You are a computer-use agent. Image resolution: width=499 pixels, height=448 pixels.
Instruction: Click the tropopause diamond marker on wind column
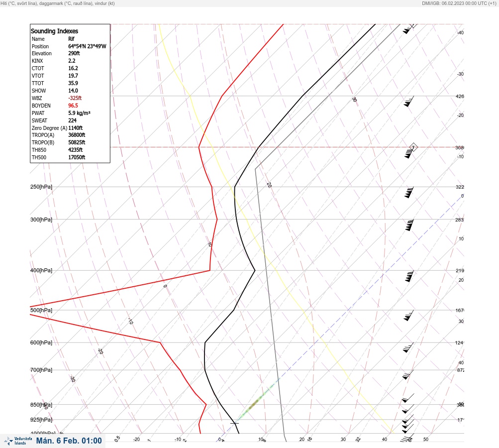click(413, 147)
